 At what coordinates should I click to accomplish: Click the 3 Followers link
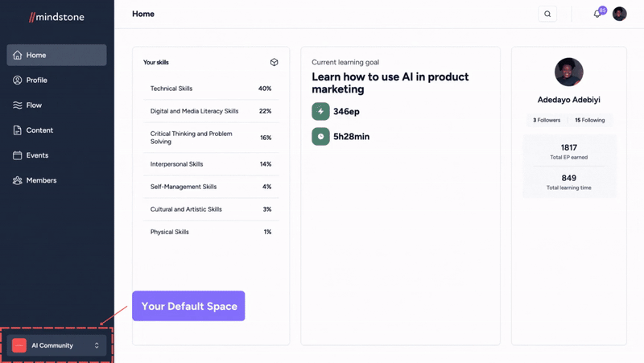547,120
